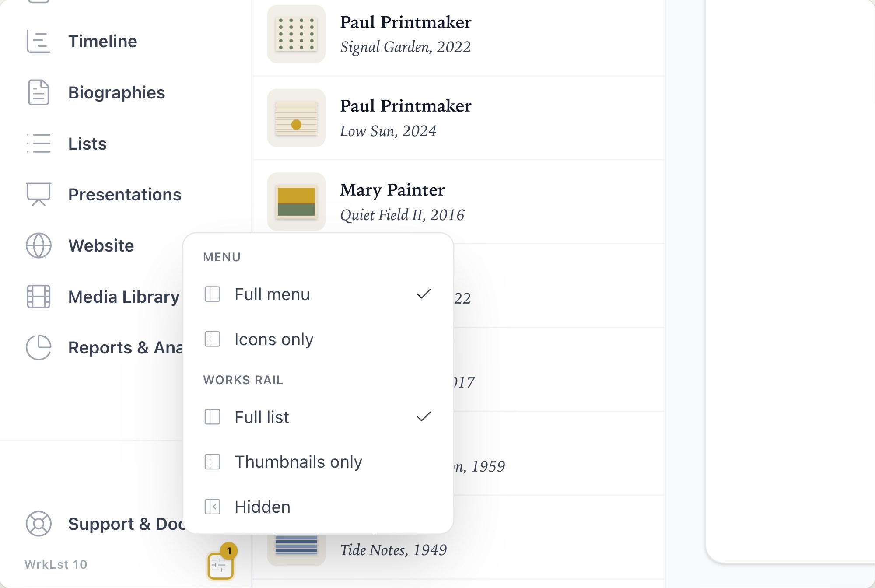
Task: Click the Biographies document icon
Action: pos(38,92)
